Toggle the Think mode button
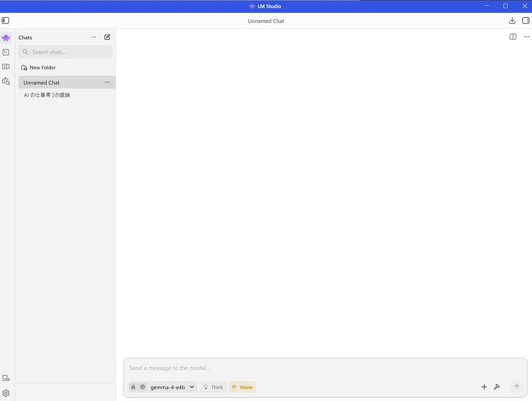Image resolution: width=532 pixels, height=401 pixels. [213, 387]
